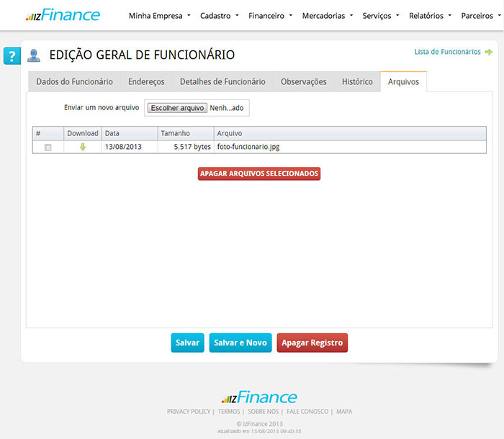
Task: Click the izFinance logo in header
Action: tap(63, 15)
